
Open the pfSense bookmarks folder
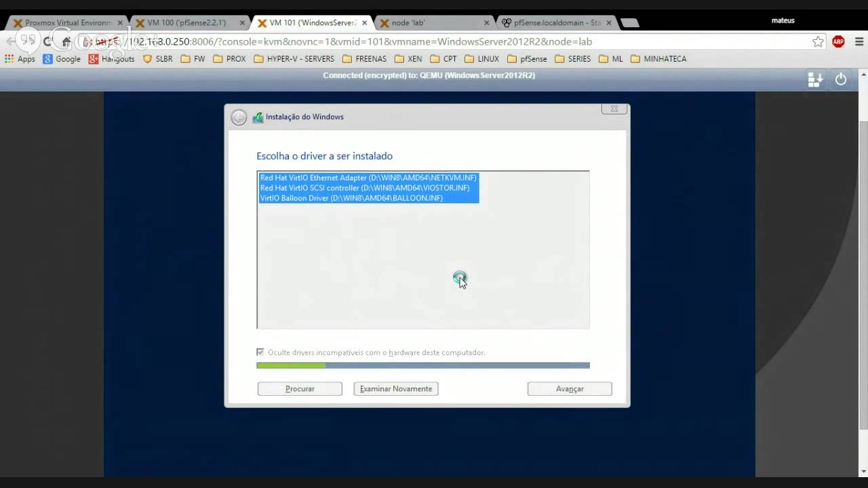527,59
